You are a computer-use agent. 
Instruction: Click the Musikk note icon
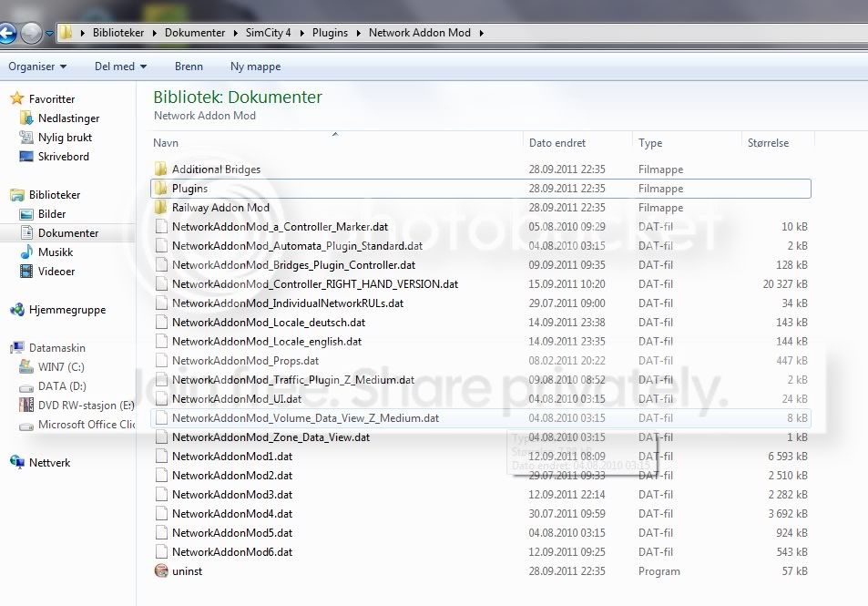pos(26,252)
